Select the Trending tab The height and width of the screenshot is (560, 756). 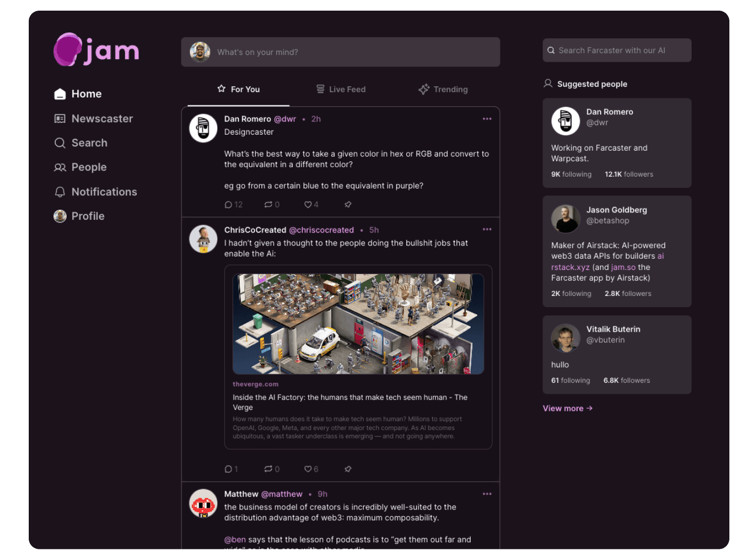(443, 89)
